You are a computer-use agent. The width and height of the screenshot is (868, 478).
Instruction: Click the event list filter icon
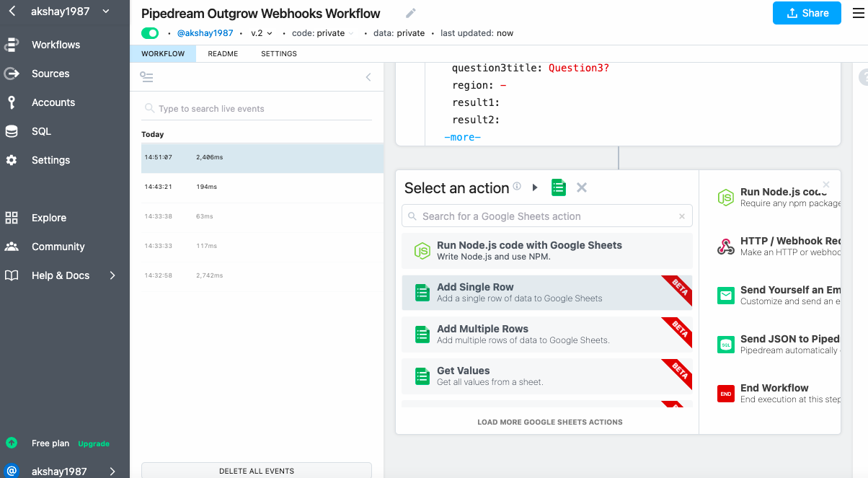(147, 77)
